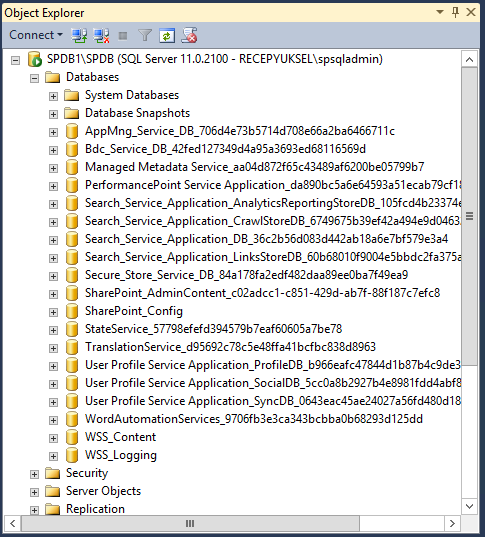Click PerformancePoint Service Application database icon
Screen dimensions: 485x537
tap(72, 185)
